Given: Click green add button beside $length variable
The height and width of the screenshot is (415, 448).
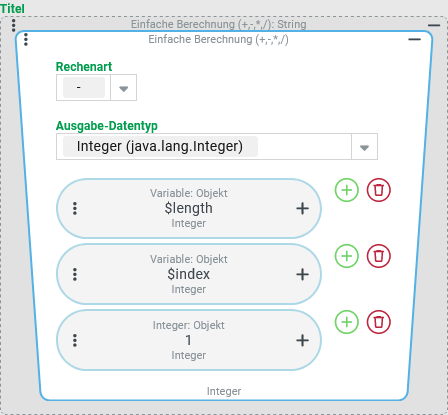Looking at the screenshot, I should click(347, 190).
